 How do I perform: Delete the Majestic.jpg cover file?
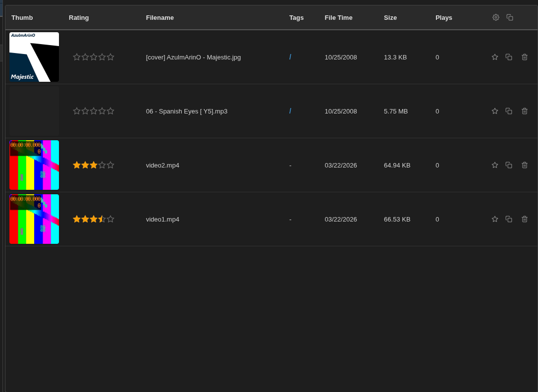pos(524,57)
